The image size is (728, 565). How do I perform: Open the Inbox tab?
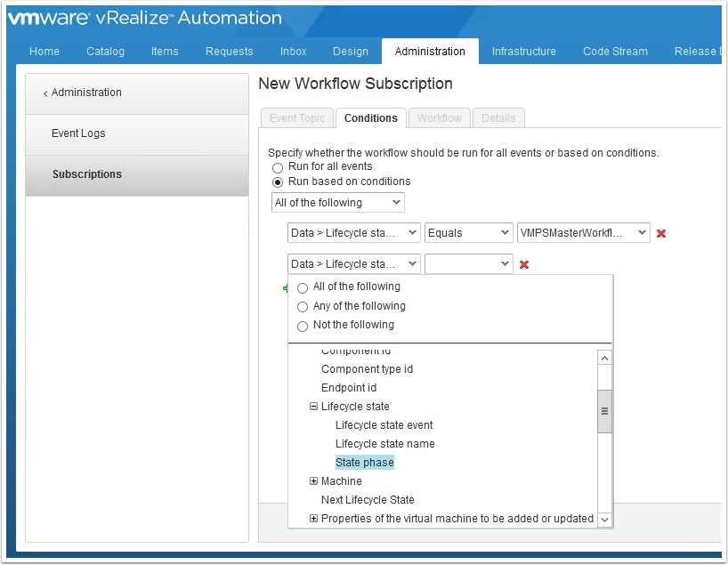293,51
